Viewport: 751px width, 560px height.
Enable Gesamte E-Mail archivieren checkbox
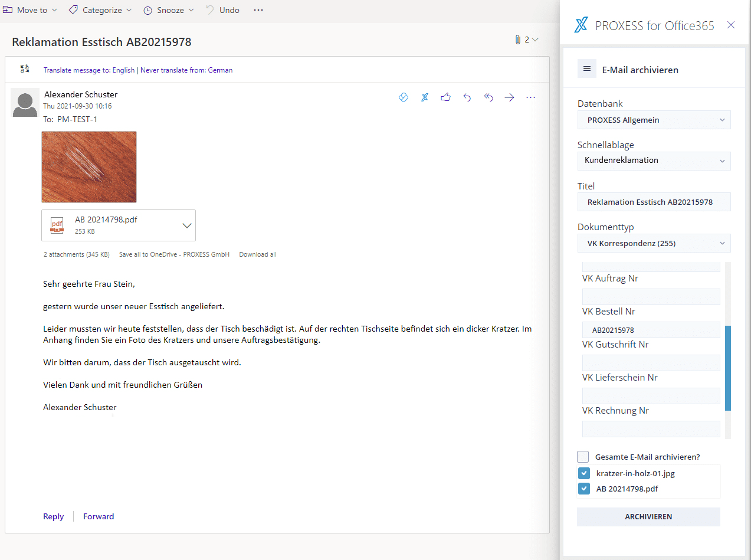(x=583, y=457)
